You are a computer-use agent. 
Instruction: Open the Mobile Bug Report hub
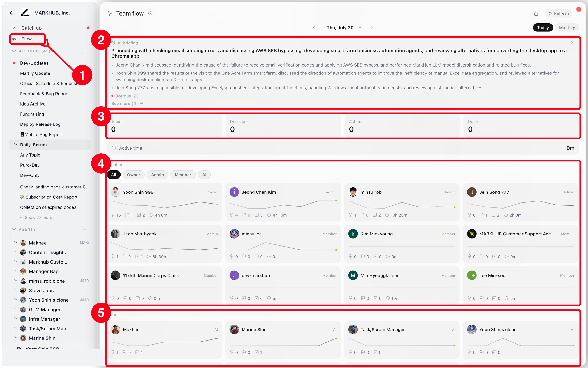(x=41, y=135)
